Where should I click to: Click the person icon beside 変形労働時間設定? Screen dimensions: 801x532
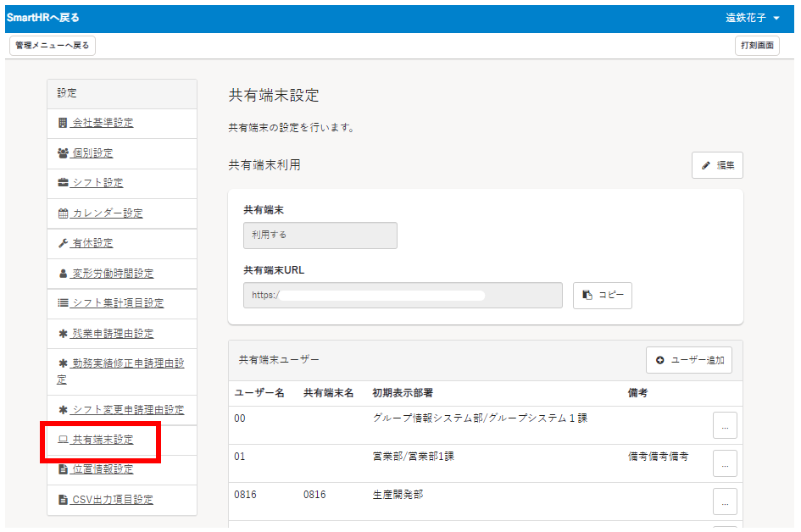coord(63,274)
